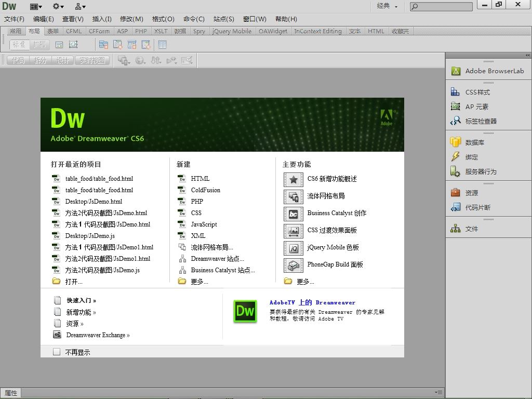Open the multiscreen preview dropdown
This screenshot has height=399, width=532.
124,60
